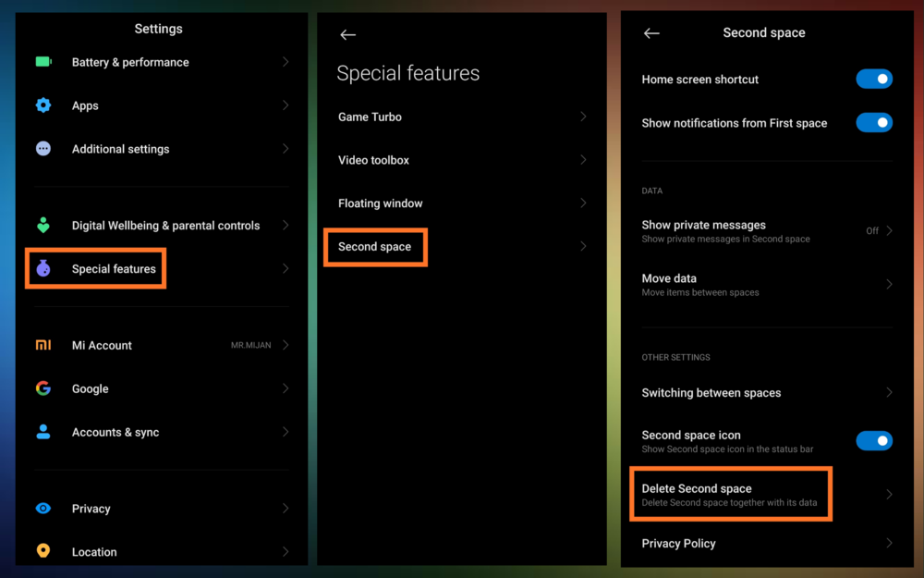
Task: Tap the Privacy eye icon
Action: coord(43,508)
